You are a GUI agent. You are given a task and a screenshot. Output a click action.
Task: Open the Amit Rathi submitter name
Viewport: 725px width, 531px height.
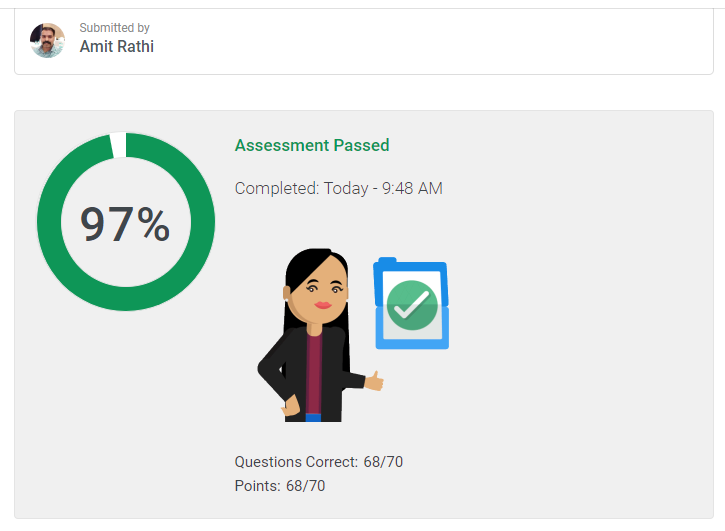click(117, 46)
